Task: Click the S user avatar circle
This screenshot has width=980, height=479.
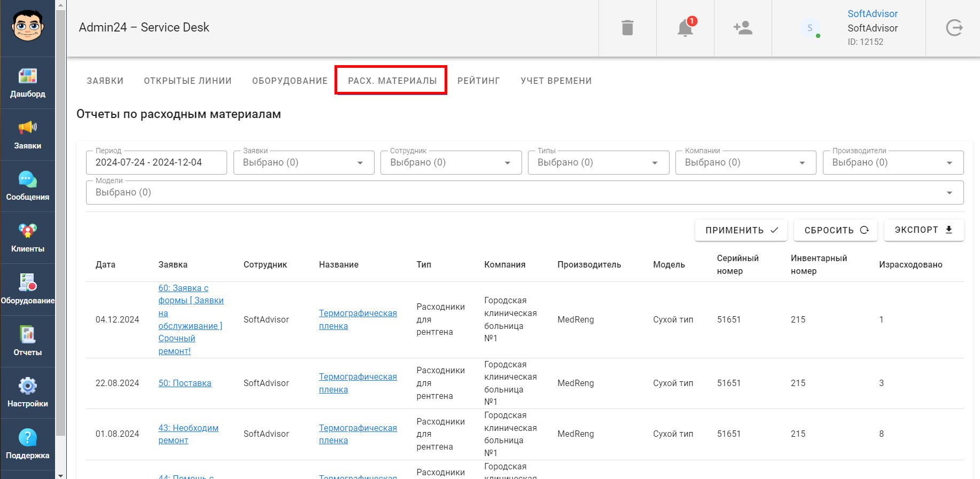Action: [x=810, y=28]
